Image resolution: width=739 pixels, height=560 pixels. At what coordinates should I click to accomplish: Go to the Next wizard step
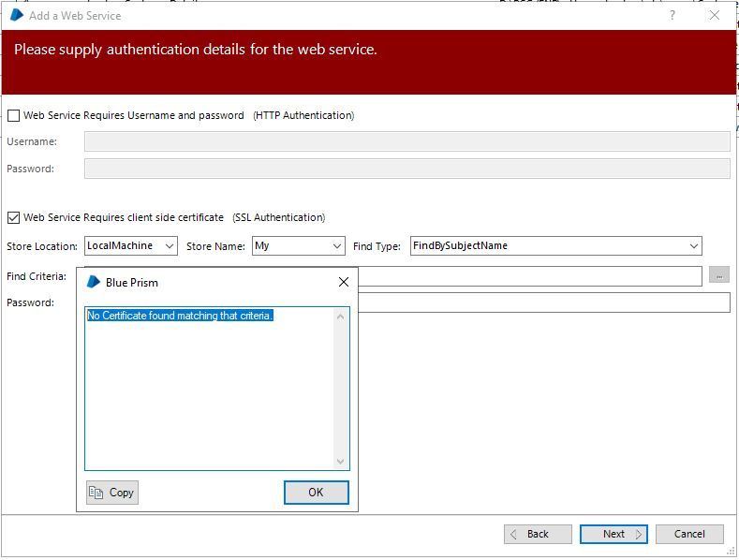[613, 534]
